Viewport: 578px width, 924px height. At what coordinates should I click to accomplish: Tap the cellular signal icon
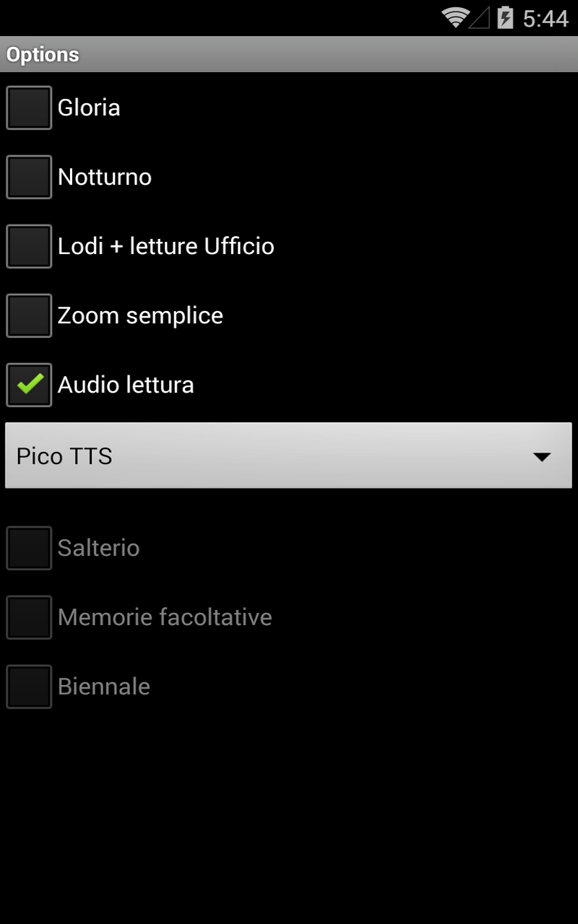point(480,17)
